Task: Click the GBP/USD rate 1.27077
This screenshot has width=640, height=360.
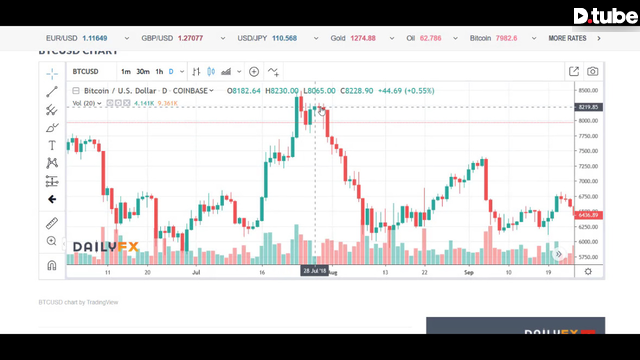Action: coord(190,38)
